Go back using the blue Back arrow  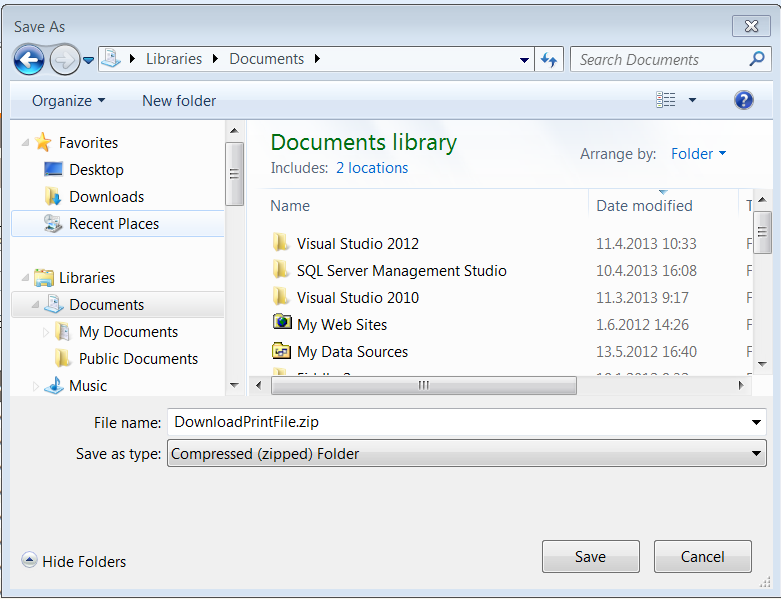click(29, 60)
